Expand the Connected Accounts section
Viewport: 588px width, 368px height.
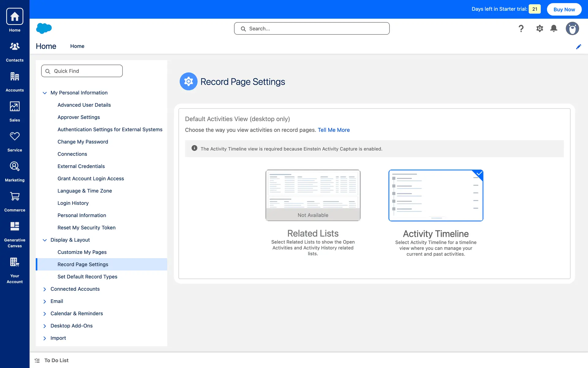coord(45,289)
